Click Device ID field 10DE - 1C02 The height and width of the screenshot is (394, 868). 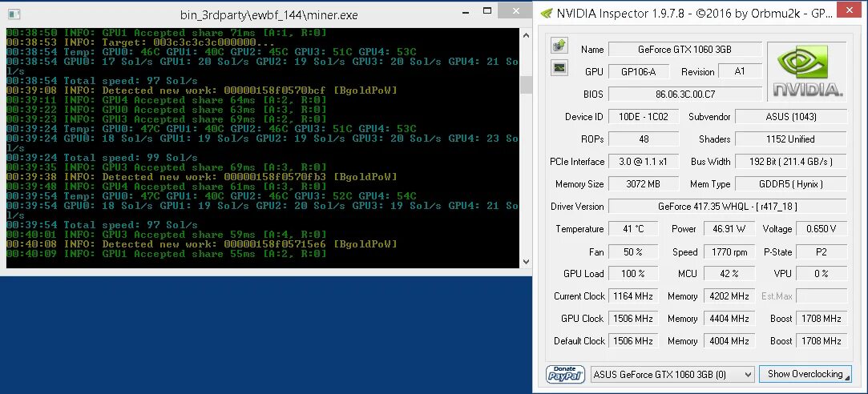point(644,117)
